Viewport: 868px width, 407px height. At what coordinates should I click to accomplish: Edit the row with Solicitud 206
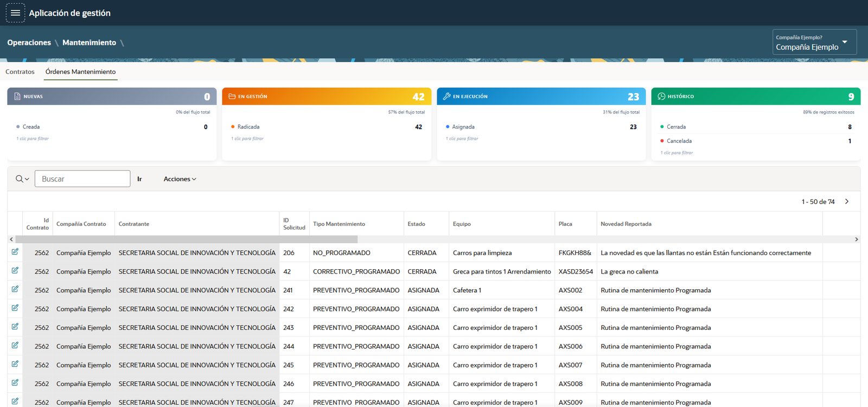15,252
